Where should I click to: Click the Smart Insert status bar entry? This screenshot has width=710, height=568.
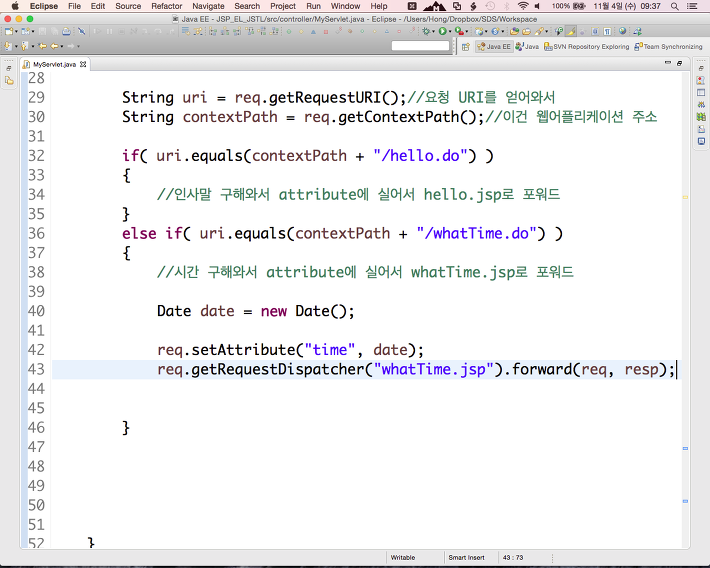[466, 558]
